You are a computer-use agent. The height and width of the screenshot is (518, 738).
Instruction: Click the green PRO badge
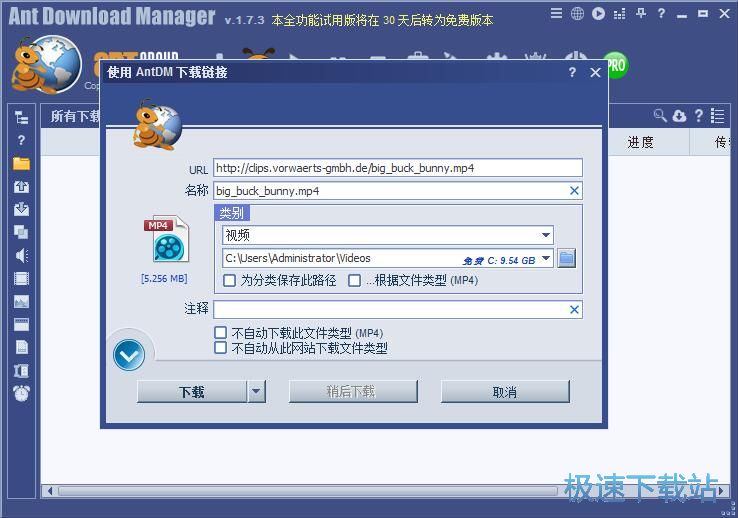coord(616,65)
